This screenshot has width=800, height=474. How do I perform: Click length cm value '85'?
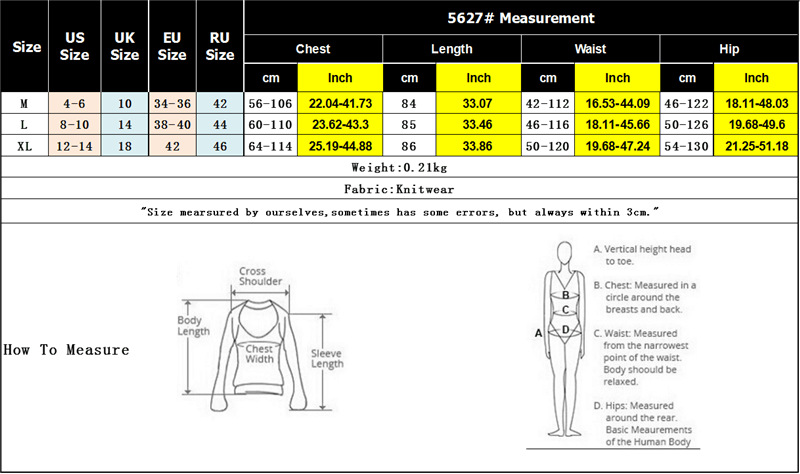click(x=409, y=124)
